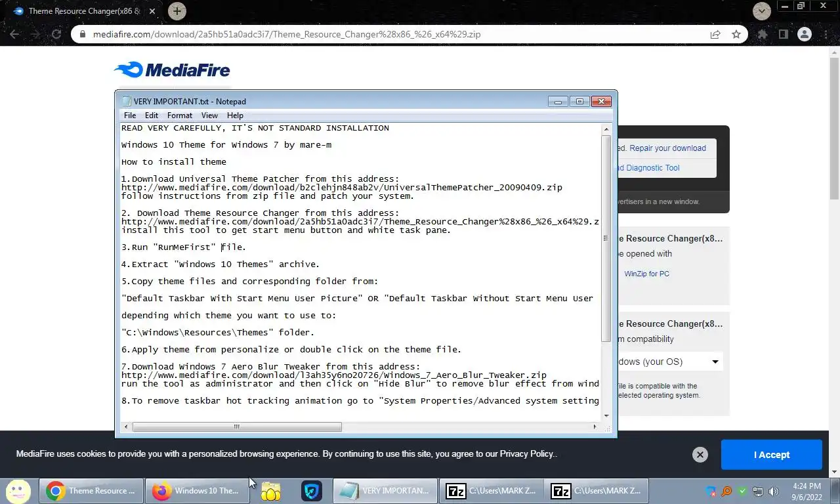Screen dimensions: 840x504
Task: Click Notepad vertical scrollbar up arrow
Action: pyautogui.click(x=606, y=130)
